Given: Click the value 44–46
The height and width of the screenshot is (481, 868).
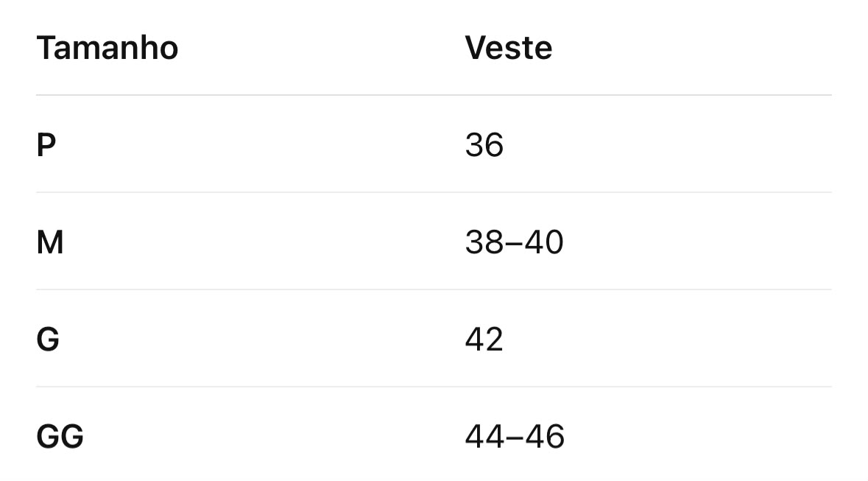Looking at the screenshot, I should coord(515,436).
